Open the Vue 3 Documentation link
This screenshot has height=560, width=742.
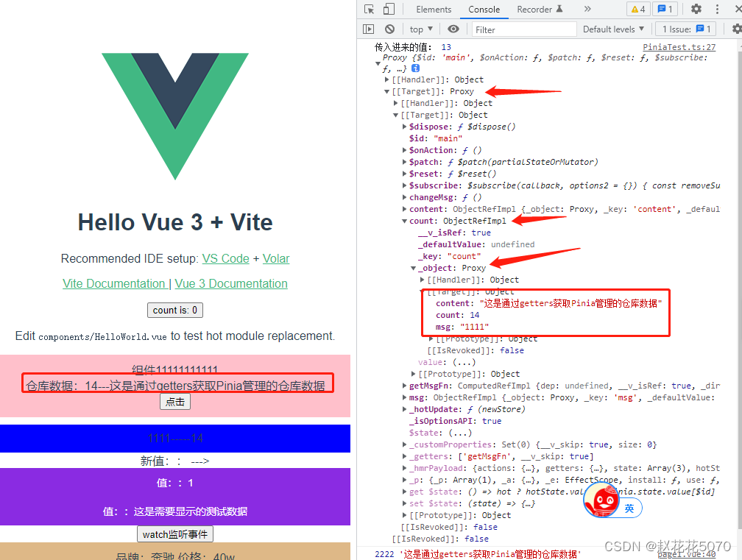point(231,284)
